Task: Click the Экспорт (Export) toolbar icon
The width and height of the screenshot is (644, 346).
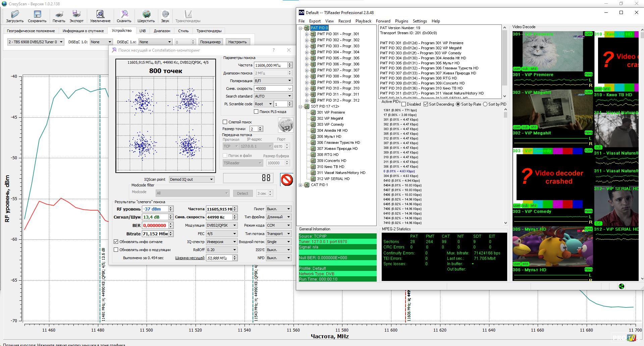Action: coord(76,14)
